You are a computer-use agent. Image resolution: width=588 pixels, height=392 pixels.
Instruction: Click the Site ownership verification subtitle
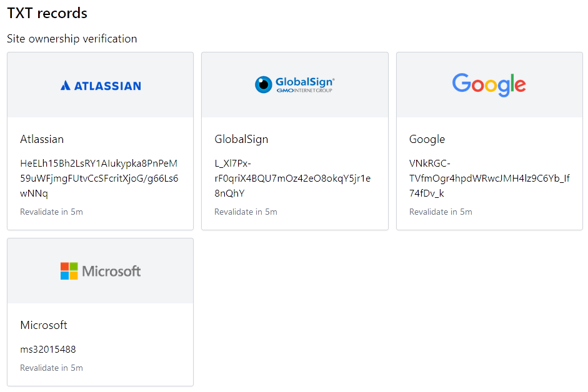pyautogui.click(x=72, y=39)
